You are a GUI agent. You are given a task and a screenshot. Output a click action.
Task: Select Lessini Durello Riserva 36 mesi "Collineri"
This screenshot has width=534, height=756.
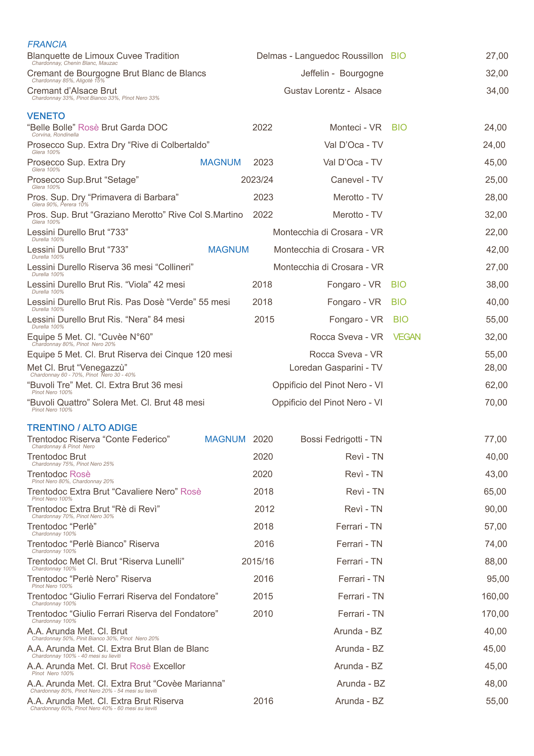point(110,267)
